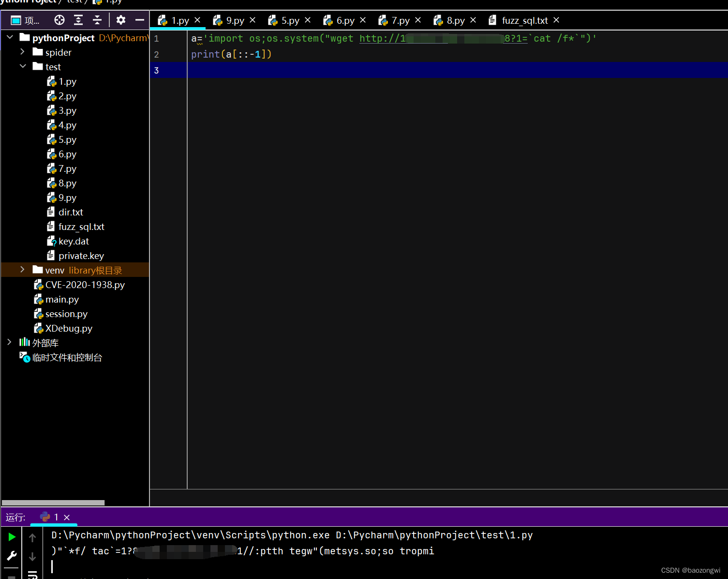Click the Select Opened File crosshair icon
The width and height of the screenshot is (728, 579).
click(x=59, y=20)
